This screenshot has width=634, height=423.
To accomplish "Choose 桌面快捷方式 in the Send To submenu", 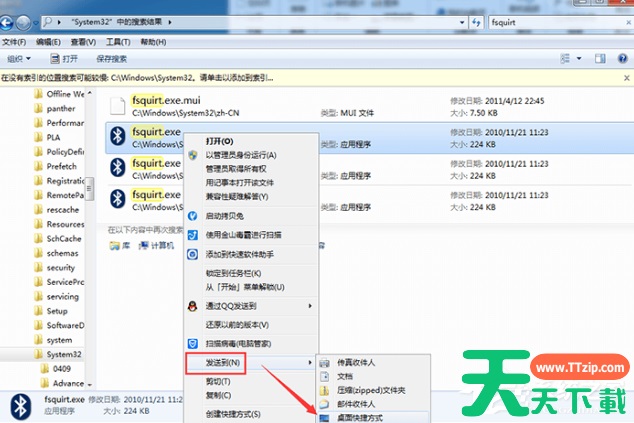I will pos(360,418).
